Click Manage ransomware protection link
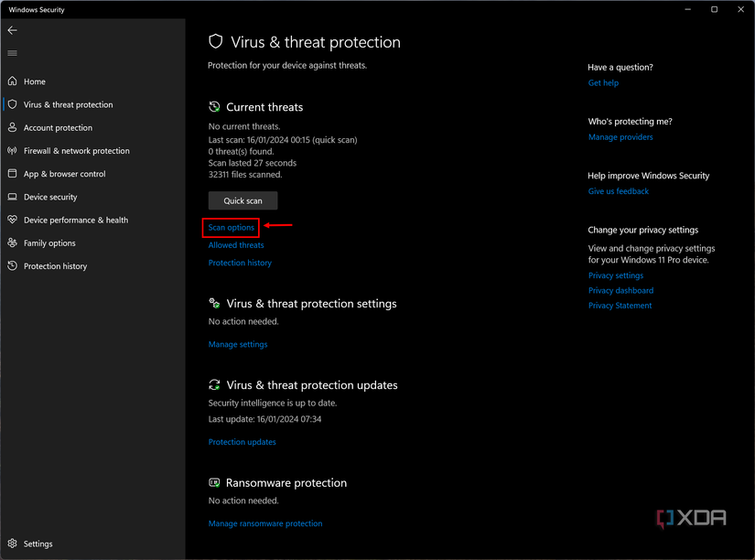This screenshot has height=560, width=755. point(265,523)
